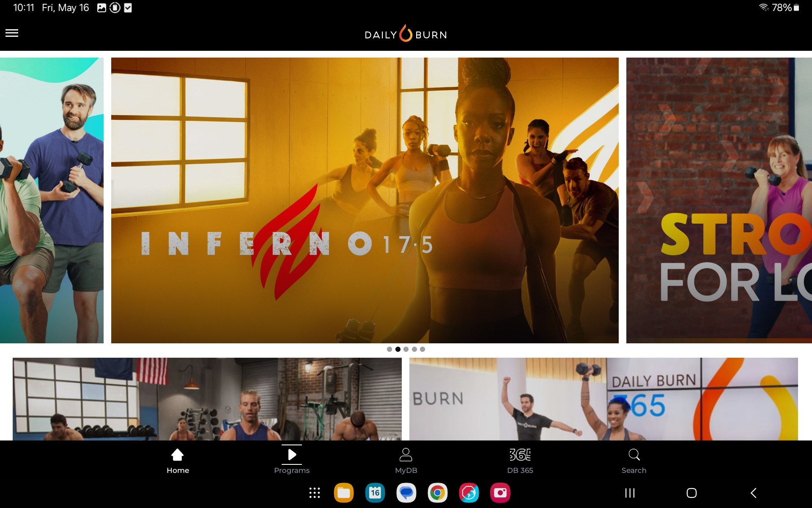The width and height of the screenshot is (812, 508).
Task: Select the Strong For Life banner
Action: 719,200
